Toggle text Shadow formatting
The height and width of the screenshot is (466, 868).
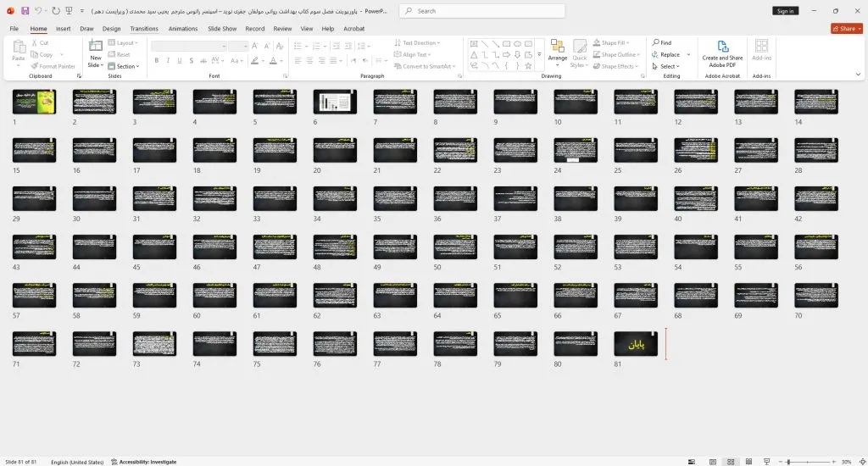point(191,60)
